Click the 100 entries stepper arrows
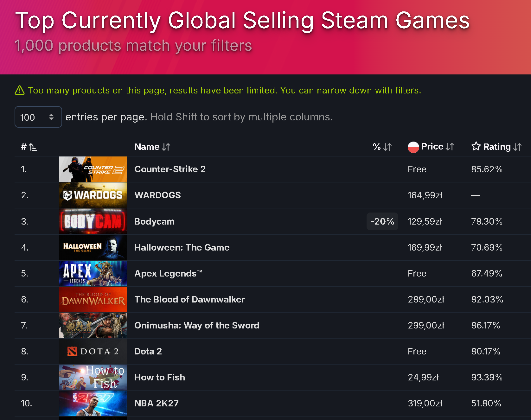This screenshot has height=420, width=531. [x=51, y=117]
